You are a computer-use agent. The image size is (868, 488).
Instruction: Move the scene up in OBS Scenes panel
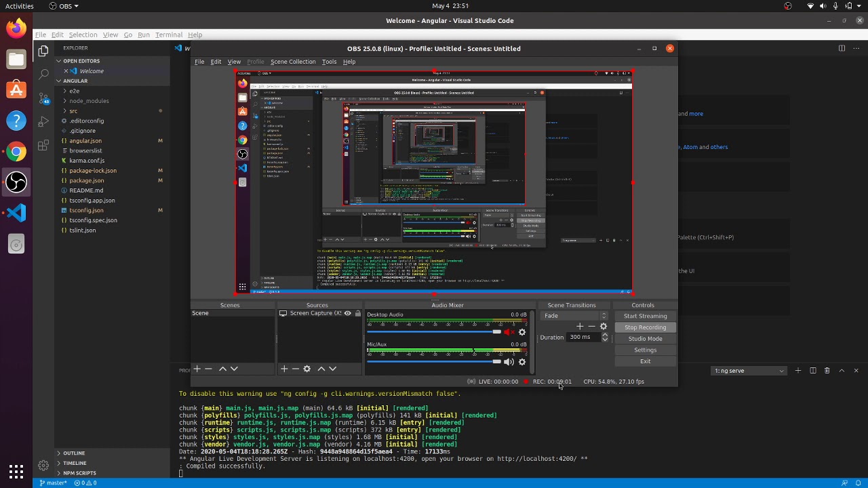(222, 369)
